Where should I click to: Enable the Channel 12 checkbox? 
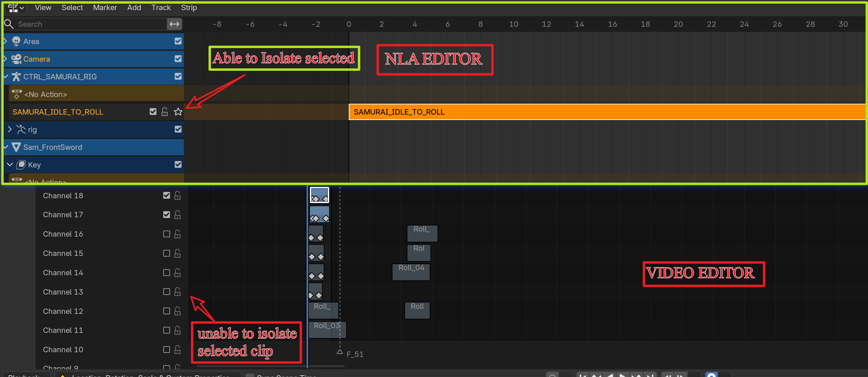166,311
